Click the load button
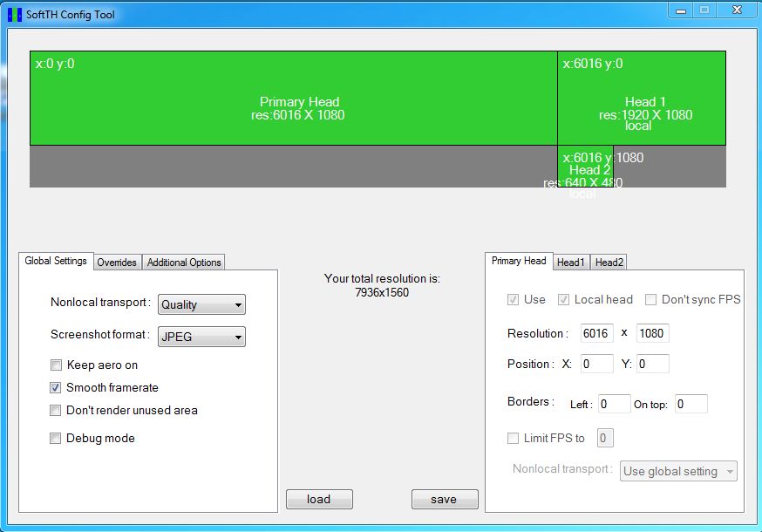This screenshot has width=762, height=532. (x=319, y=500)
